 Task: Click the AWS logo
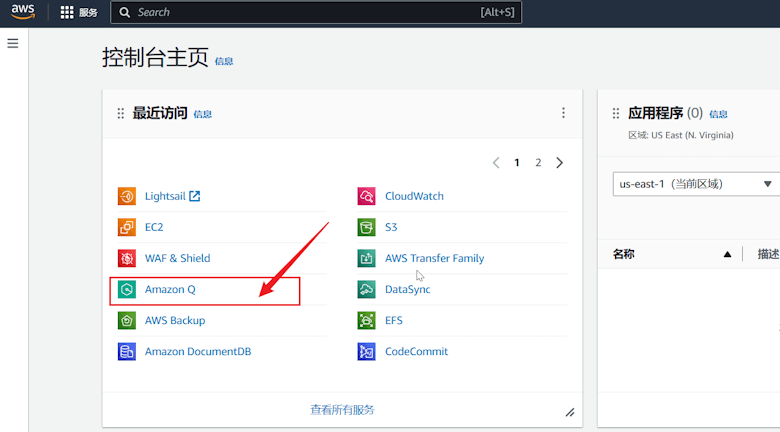pyautogui.click(x=23, y=11)
